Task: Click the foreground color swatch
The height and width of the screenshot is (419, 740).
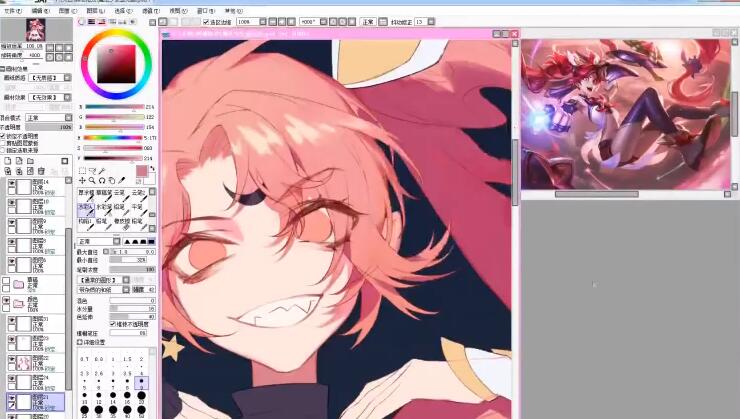Action: 141,171
